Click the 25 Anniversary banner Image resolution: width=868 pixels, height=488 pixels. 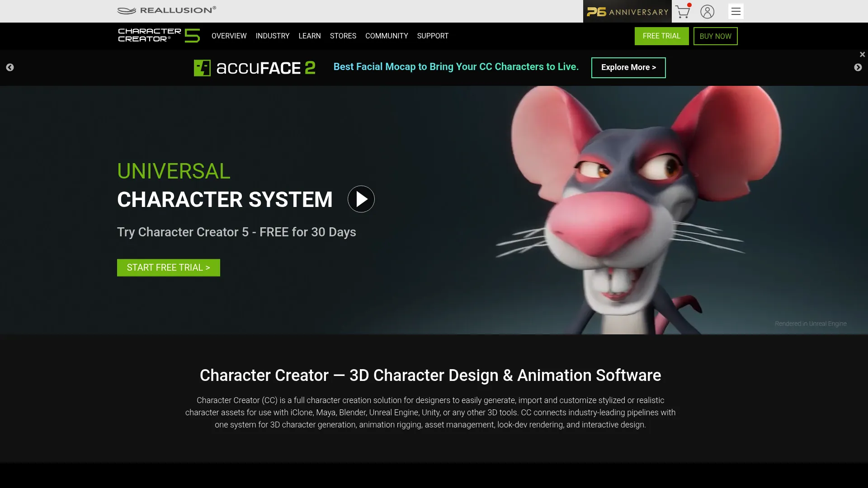(627, 11)
